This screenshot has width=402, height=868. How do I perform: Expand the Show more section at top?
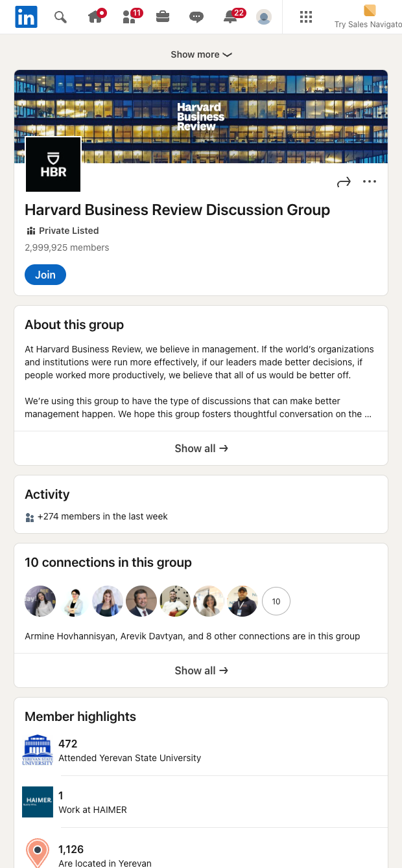pyautogui.click(x=201, y=54)
